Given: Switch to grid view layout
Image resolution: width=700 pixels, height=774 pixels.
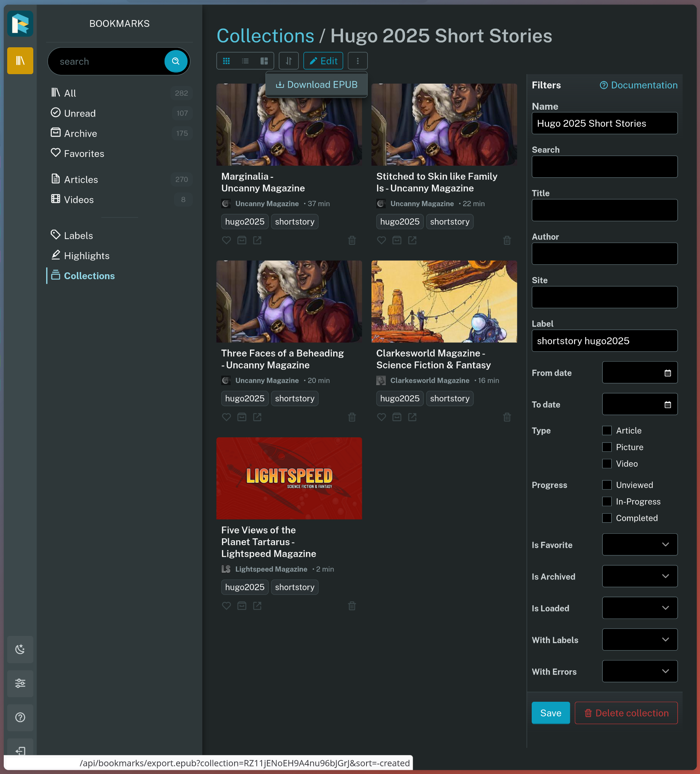Looking at the screenshot, I should pyautogui.click(x=227, y=61).
